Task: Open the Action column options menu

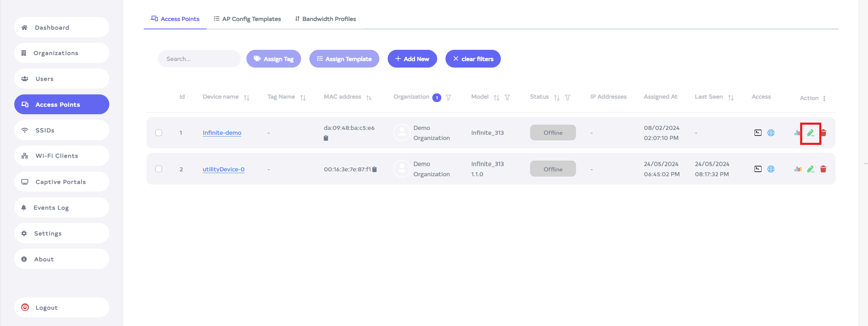Action: tap(824, 98)
